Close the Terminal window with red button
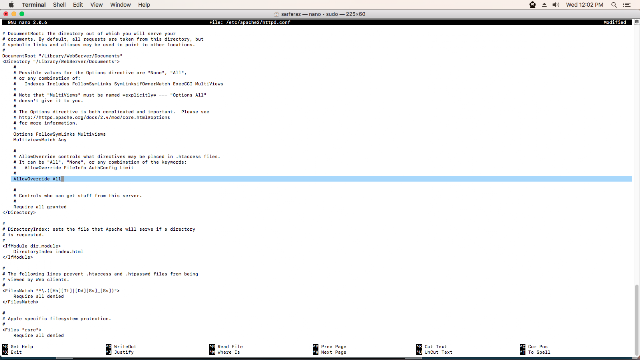 [x=6, y=14]
